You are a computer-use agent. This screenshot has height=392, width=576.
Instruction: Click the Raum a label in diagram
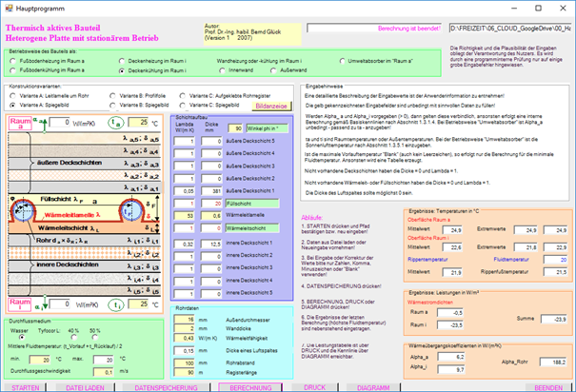click(20, 124)
